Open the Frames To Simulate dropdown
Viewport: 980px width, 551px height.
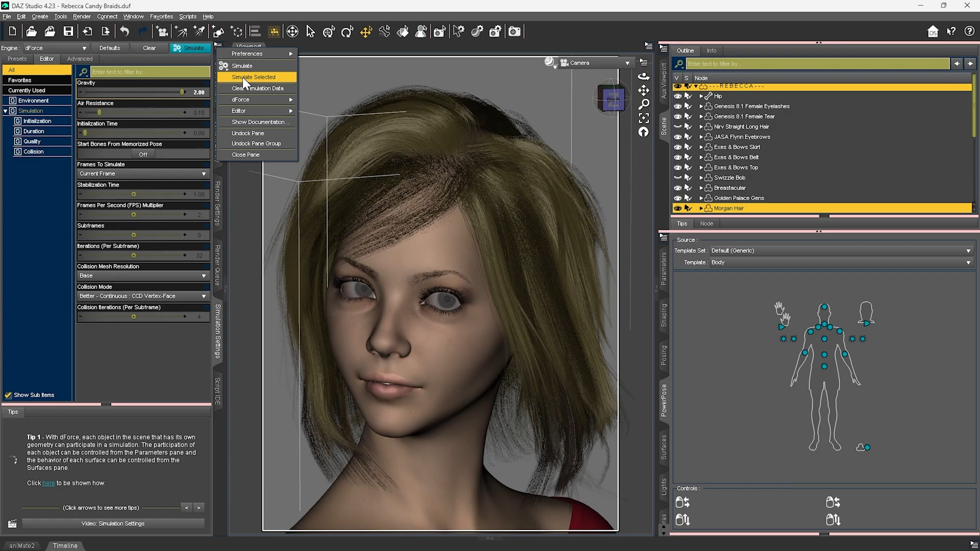tap(143, 173)
